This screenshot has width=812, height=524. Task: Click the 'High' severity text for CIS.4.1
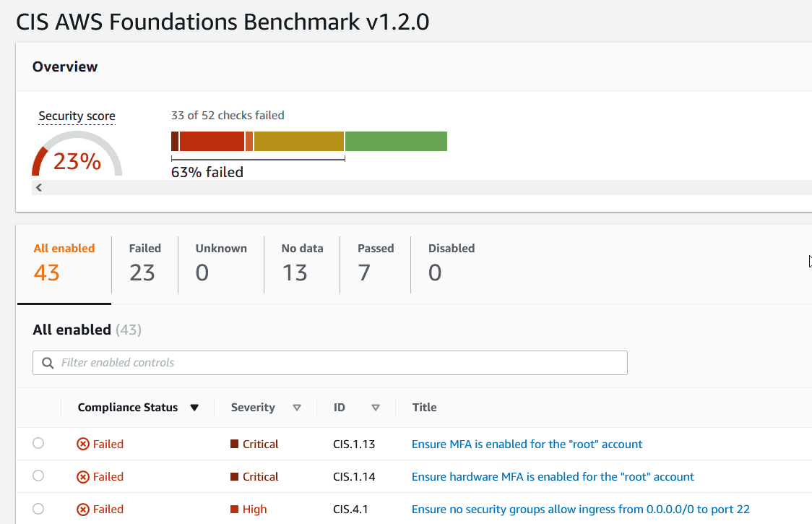255,510
